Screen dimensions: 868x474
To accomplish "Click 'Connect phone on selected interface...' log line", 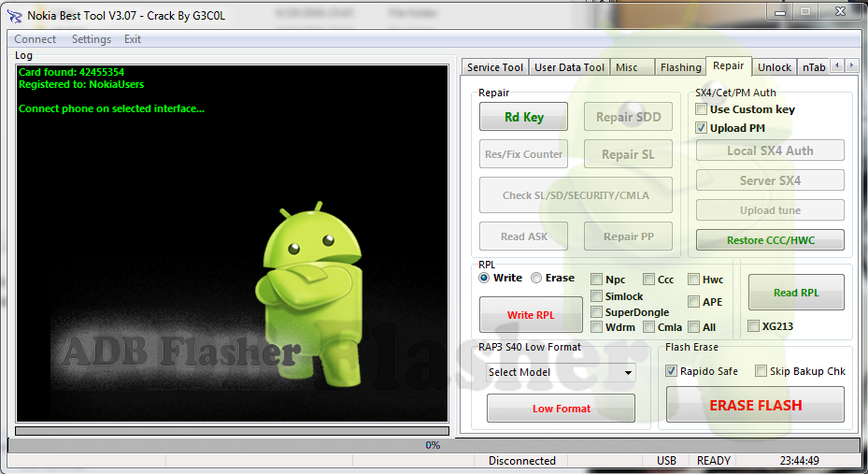I will [x=111, y=108].
